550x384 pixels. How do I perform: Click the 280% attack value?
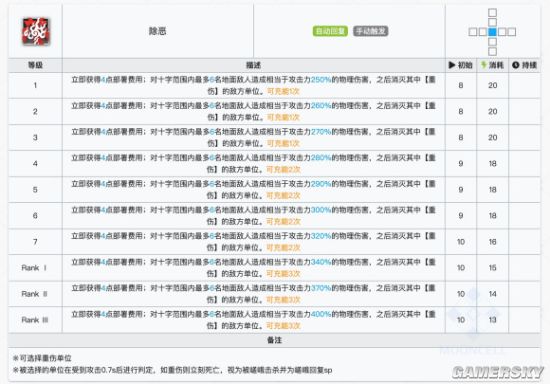tap(321, 158)
